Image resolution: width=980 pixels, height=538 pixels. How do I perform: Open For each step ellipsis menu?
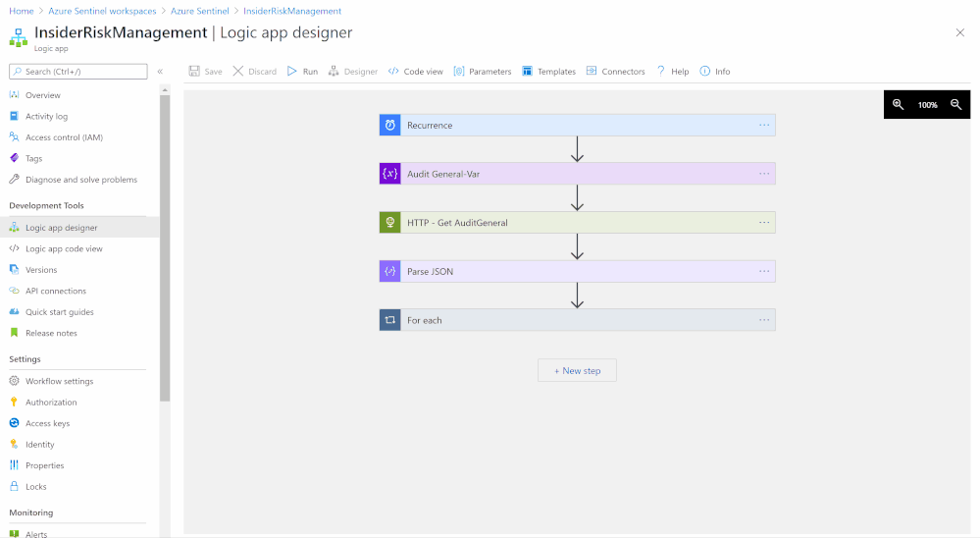764,320
